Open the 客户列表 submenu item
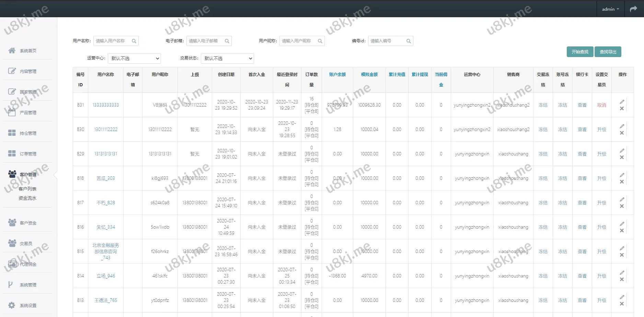Screen dimensions: 644x317 [28, 188]
